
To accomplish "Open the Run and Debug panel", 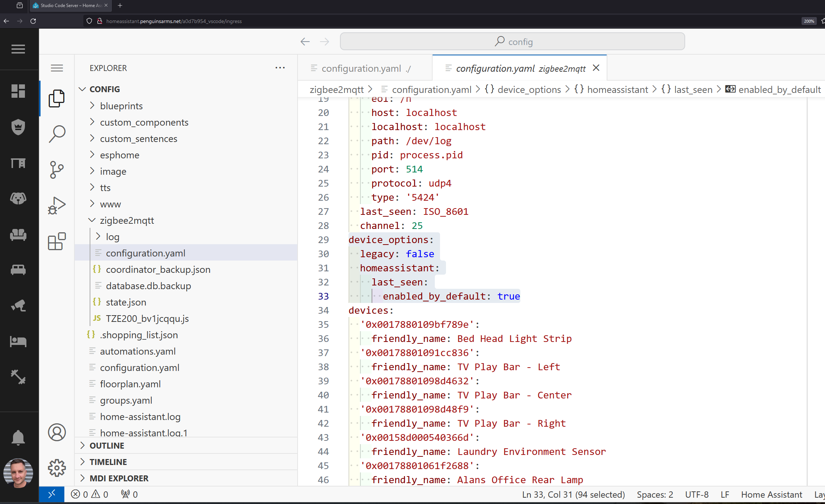I will pyautogui.click(x=57, y=205).
